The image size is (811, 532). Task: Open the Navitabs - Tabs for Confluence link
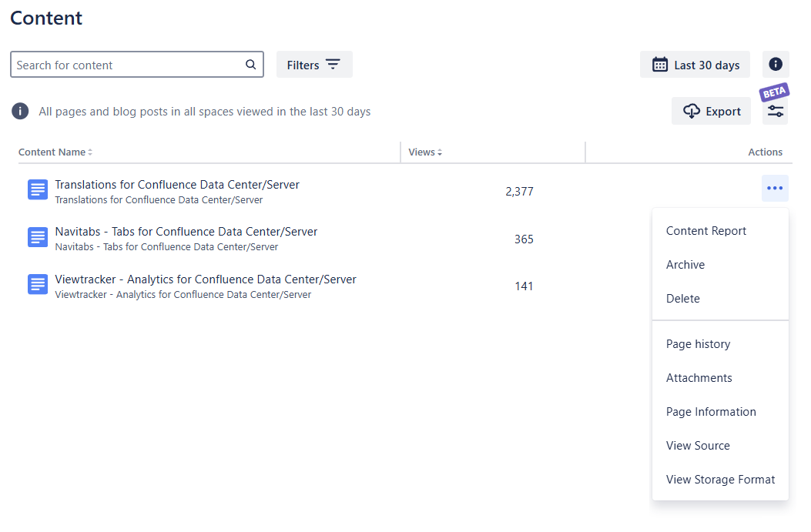coord(186,232)
